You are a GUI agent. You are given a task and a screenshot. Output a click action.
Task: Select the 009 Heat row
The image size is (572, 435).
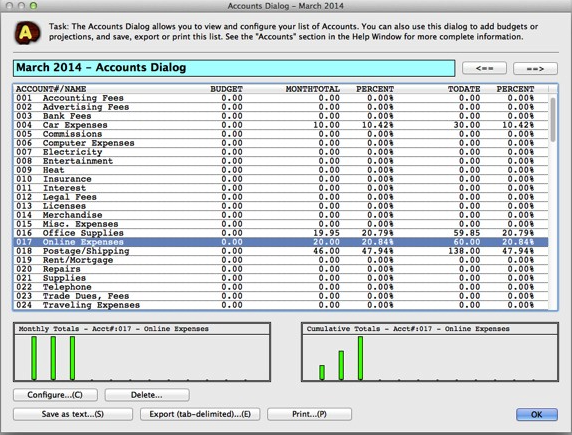pos(281,170)
